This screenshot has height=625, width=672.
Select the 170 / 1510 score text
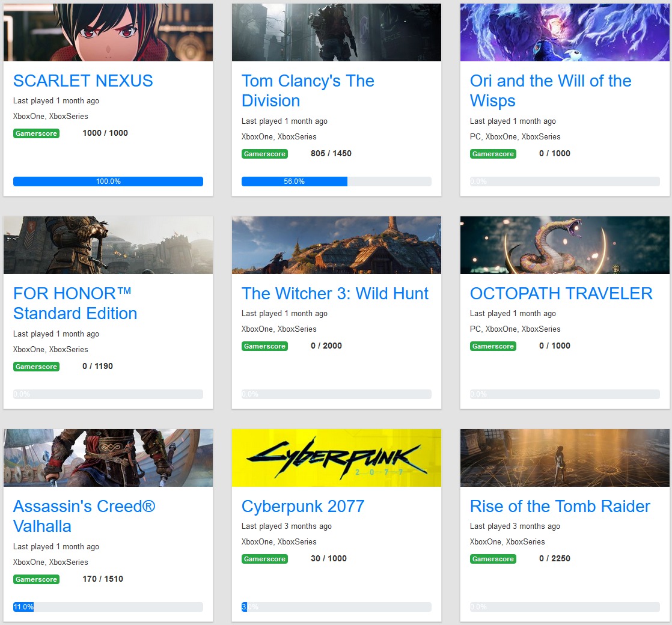click(x=103, y=579)
